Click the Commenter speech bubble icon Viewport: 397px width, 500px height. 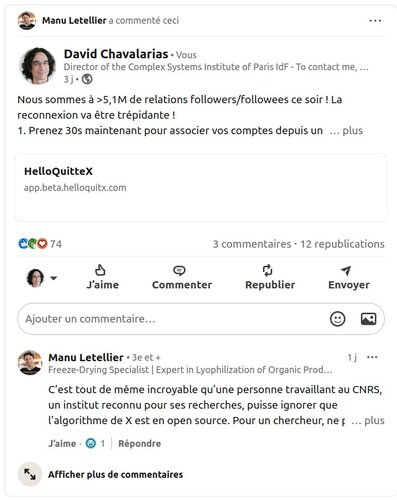click(x=179, y=270)
